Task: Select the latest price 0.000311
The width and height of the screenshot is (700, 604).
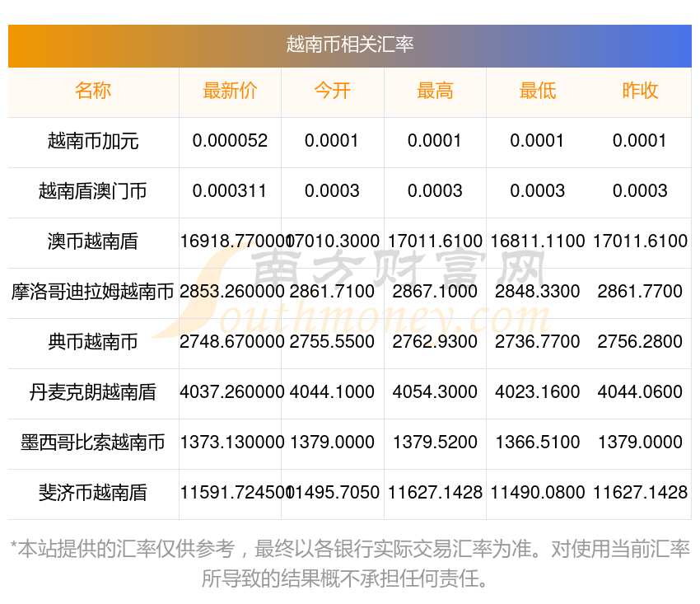Action: [230, 191]
